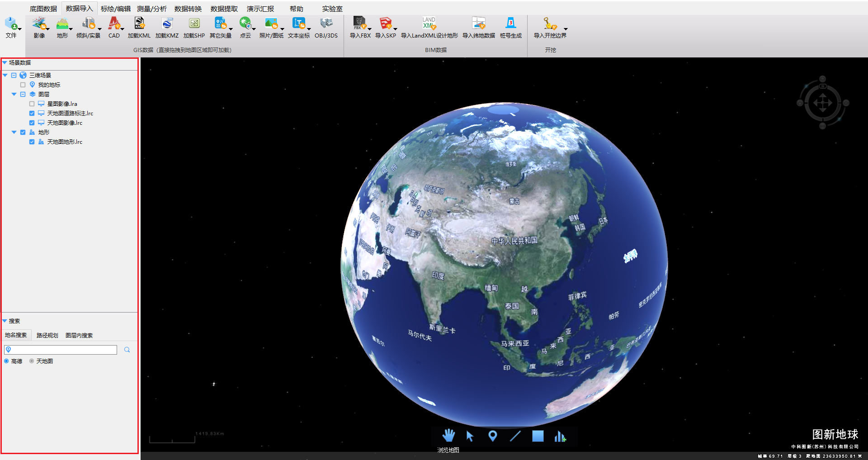Viewport: 868px width, 460px height.
Task: Click the load KML icon
Action: click(139, 24)
